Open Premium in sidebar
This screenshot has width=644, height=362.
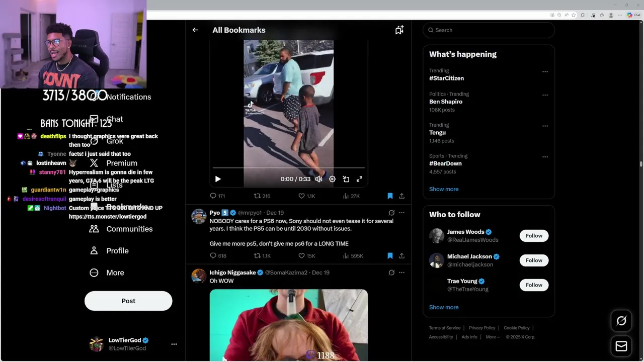(113, 163)
